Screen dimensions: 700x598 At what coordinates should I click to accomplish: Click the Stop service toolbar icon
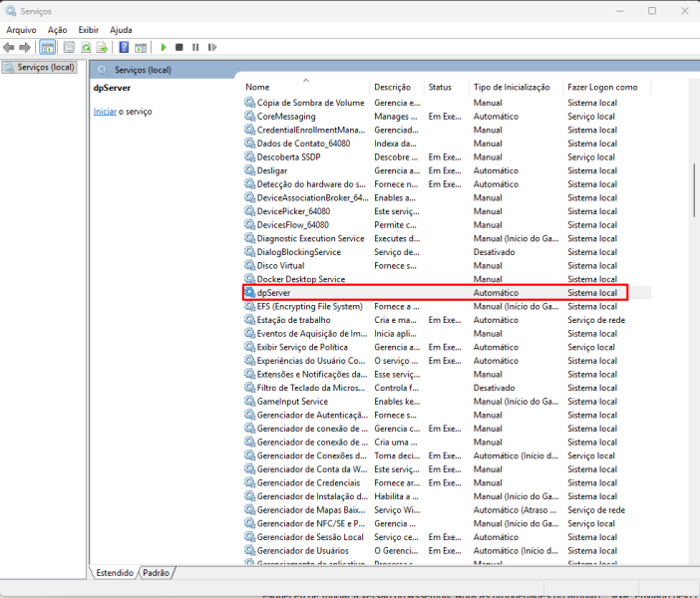tap(179, 47)
